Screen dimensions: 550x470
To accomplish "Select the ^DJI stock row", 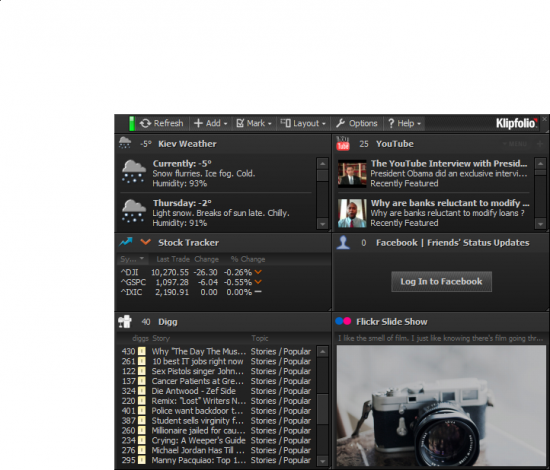I will (x=191, y=272).
